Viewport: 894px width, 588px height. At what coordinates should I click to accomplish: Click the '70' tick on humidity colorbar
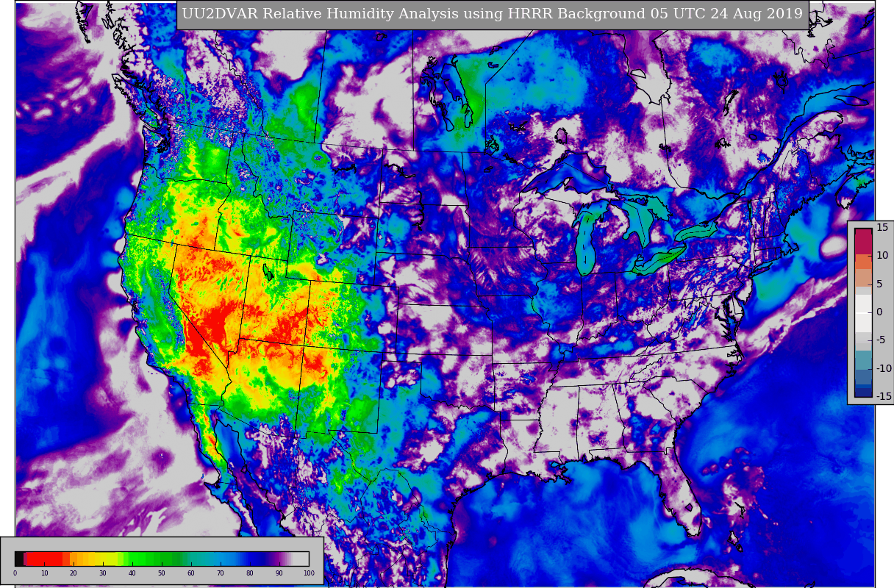(221, 573)
